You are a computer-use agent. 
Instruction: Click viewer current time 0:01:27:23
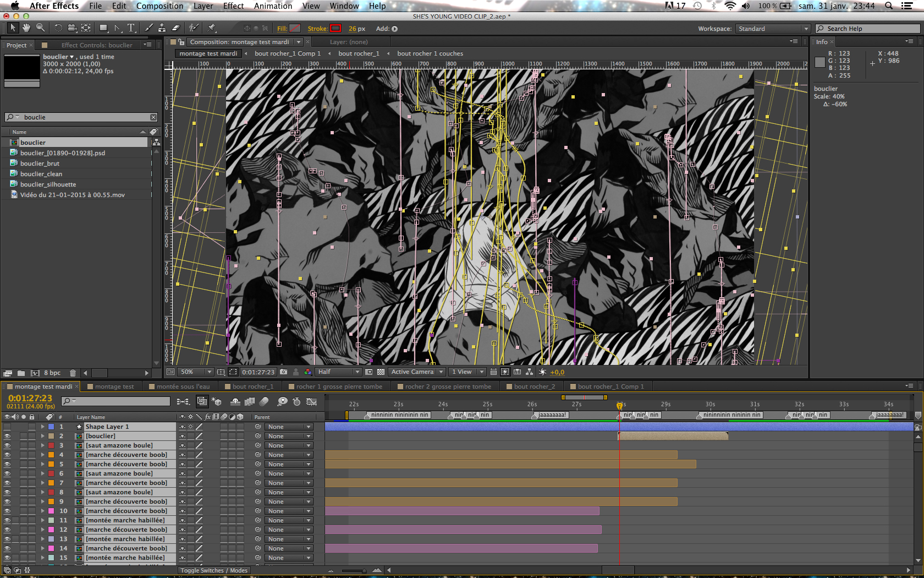[258, 372]
